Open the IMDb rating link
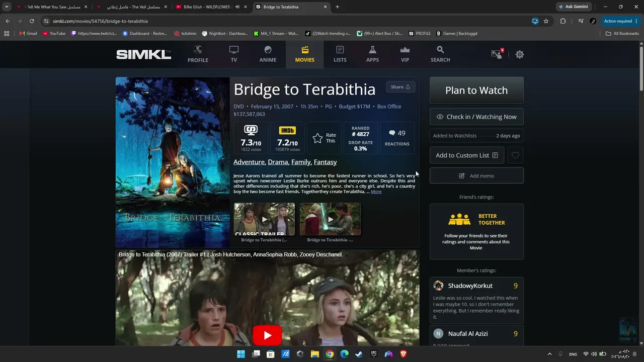This screenshot has width=644, height=362. tap(287, 138)
